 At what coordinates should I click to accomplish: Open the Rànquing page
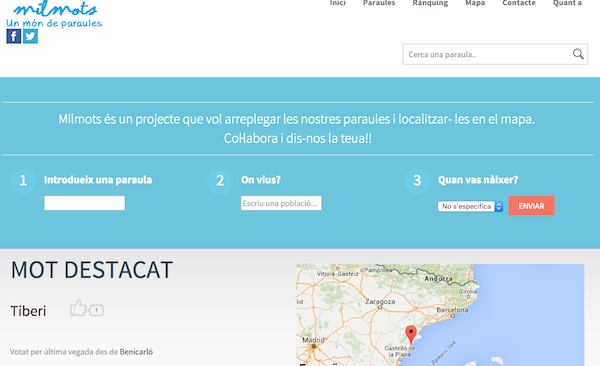coord(430,3)
